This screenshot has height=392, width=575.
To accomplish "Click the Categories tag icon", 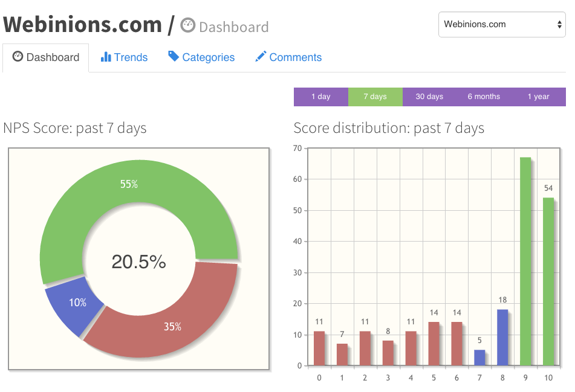I will point(174,57).
